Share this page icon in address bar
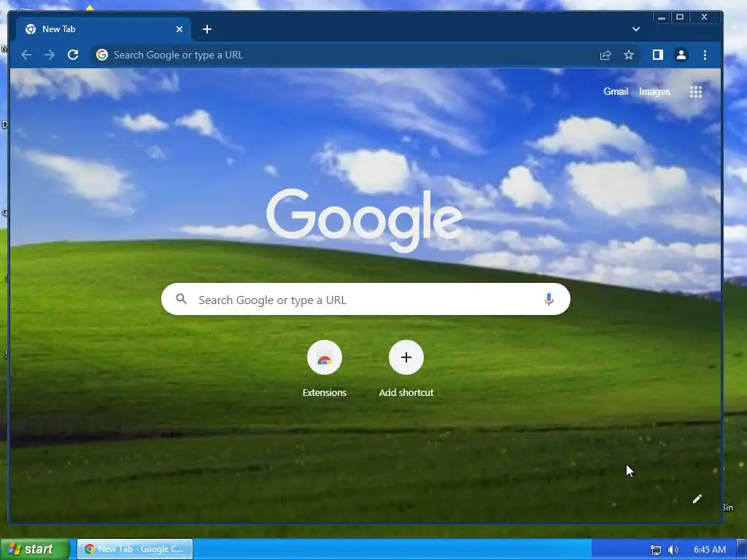The image size is (747, 560). [x=605, y=55]
